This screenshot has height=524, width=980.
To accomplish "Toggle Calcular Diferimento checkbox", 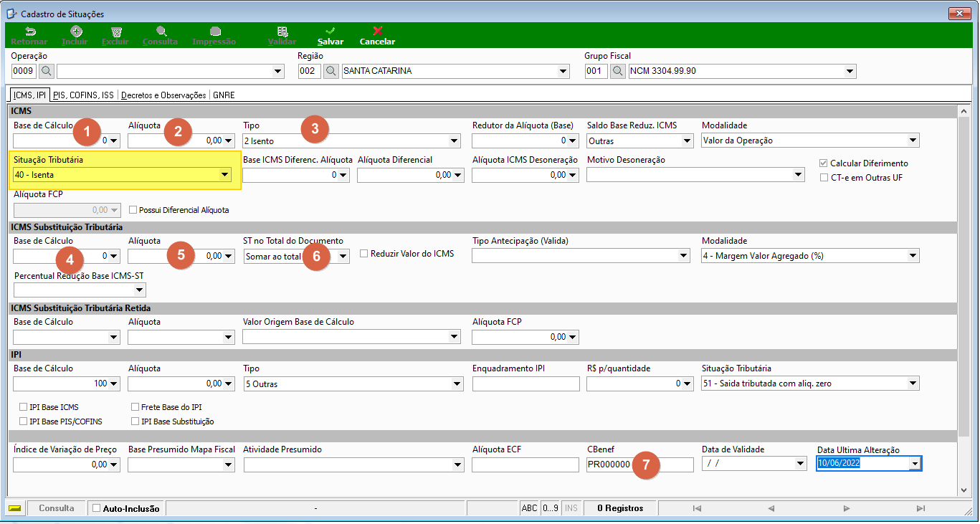I will pos(824,163).
